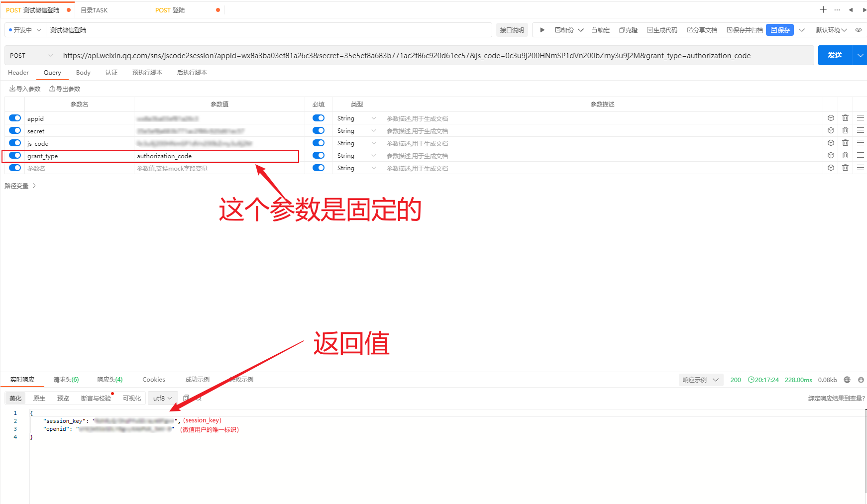Toggle 必填 required for empty new row

(319, 168)
